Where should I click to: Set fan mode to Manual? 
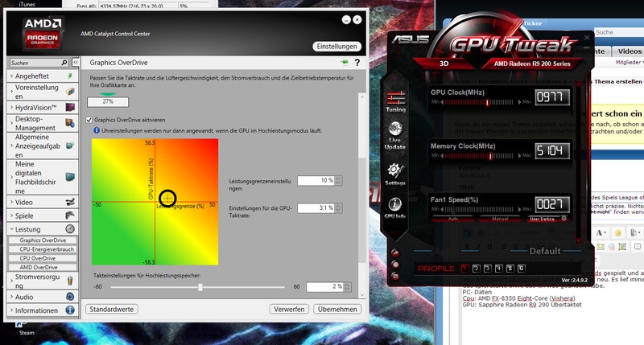point(500,219)
